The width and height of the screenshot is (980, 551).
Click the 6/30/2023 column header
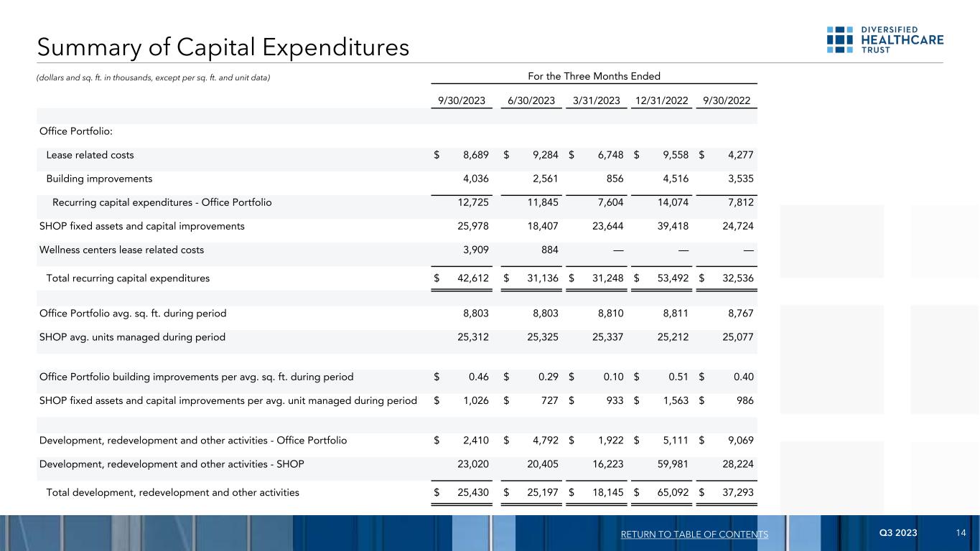531,100
